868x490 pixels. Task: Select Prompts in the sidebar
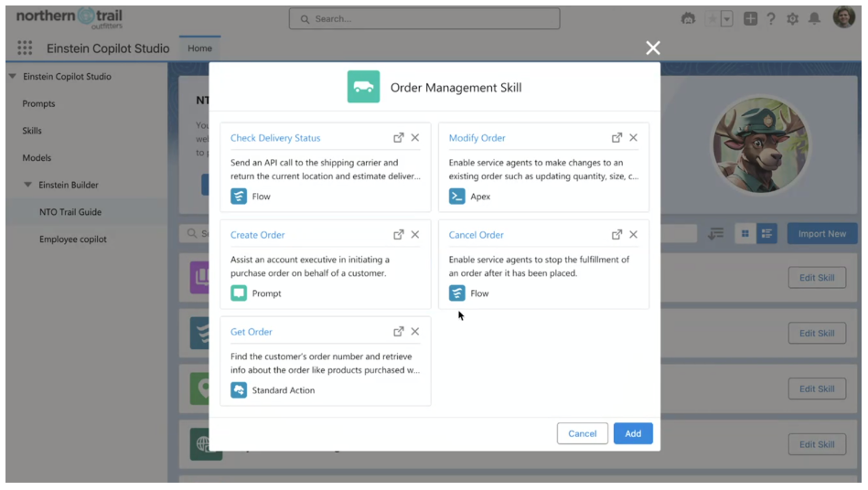tap(38, 103)
